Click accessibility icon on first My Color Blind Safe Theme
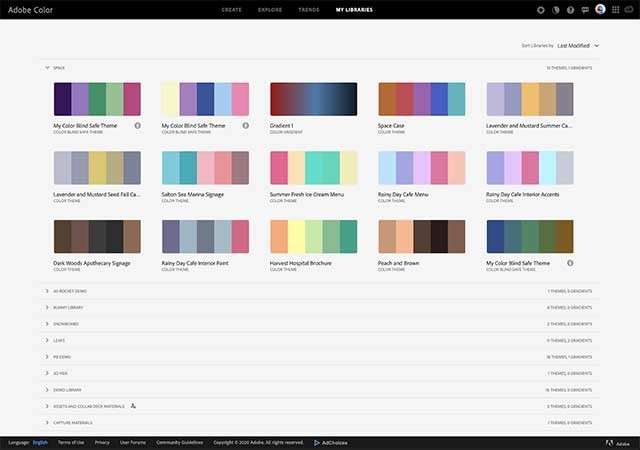This screenshot has width=640, height=450. click(137, 126)
